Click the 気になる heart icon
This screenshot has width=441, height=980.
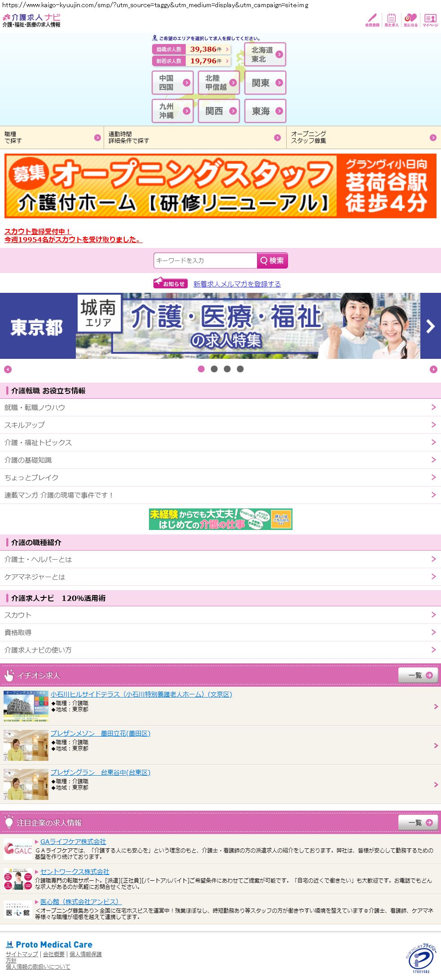point(410,20)
